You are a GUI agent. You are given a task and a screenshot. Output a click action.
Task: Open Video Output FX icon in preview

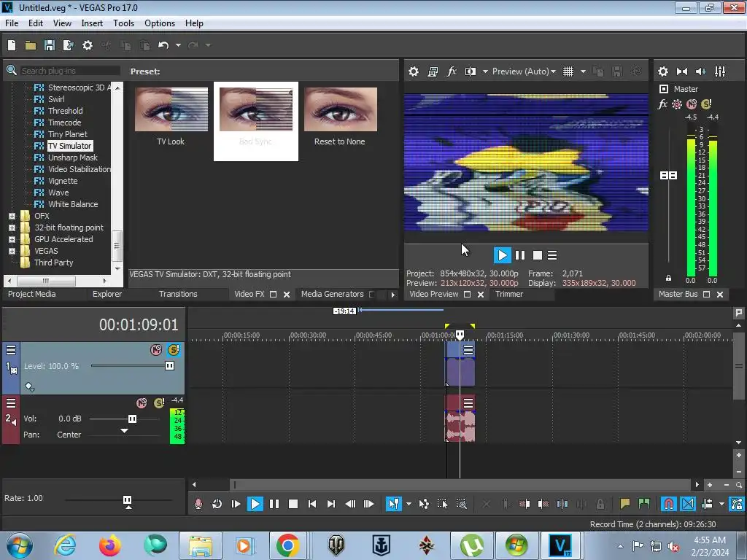click(451, 71)
